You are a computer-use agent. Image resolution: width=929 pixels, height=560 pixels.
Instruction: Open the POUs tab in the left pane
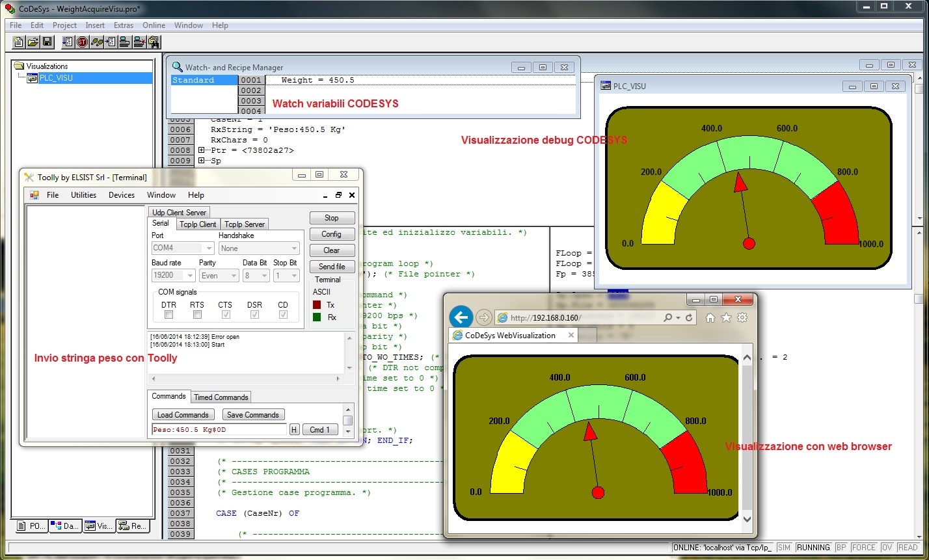click(31, 526)
